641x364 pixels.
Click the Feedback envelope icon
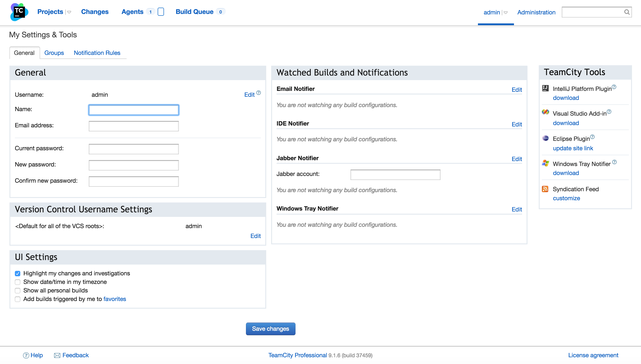pos(57,355)
